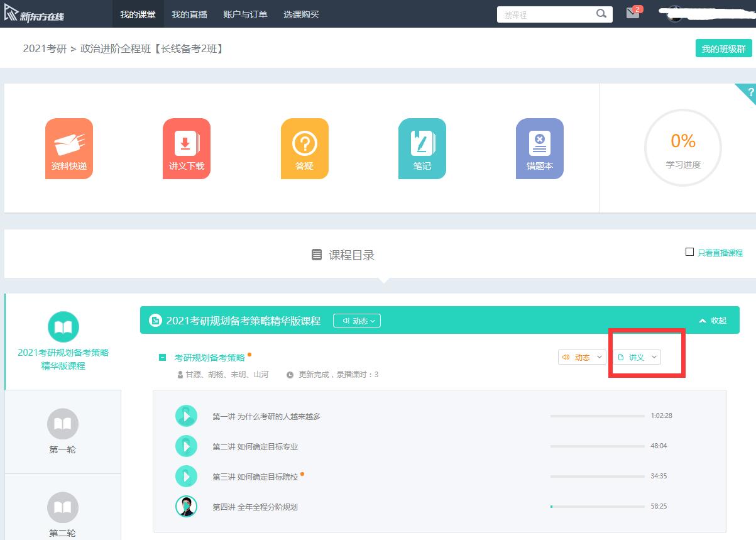Click the 第四讲 progress bar

point(597,506)
